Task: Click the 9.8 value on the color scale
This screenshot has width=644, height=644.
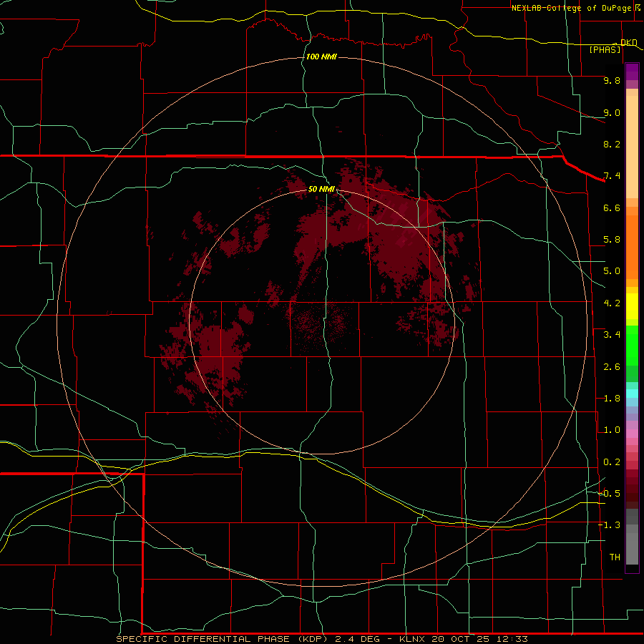Action: (x=612, y=80)
